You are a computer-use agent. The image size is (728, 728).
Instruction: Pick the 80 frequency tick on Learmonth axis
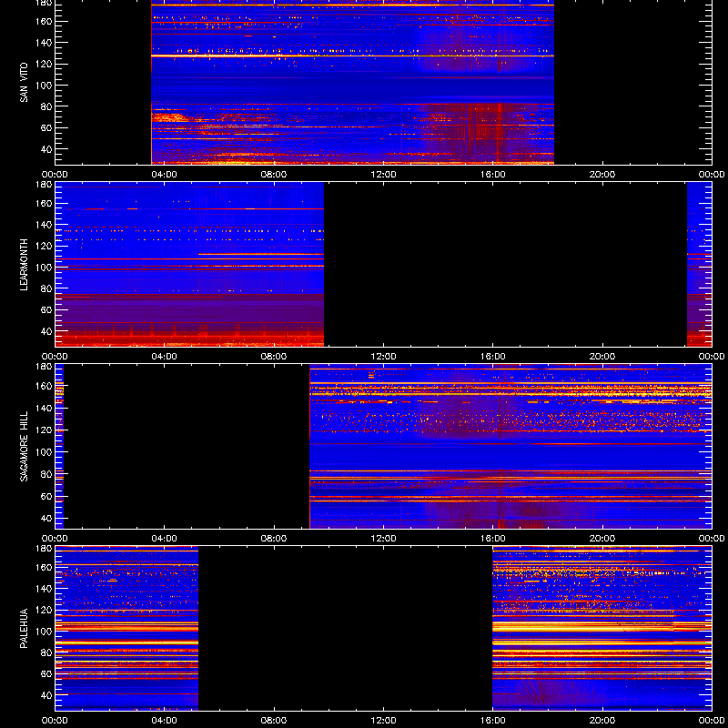click(47, 288)
